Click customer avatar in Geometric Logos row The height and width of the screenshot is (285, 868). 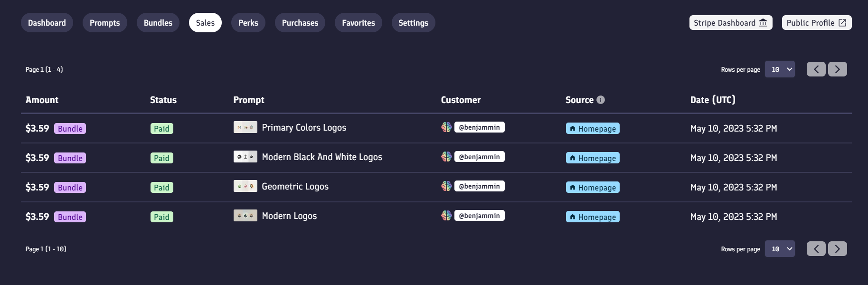click(x=446, y=186)
